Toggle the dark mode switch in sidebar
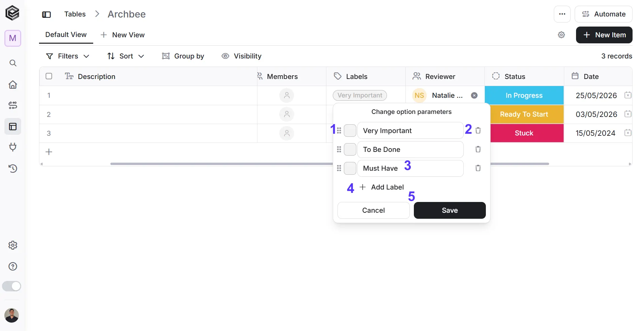The width and height of the screenshot is (644, 331). (12, 286)
